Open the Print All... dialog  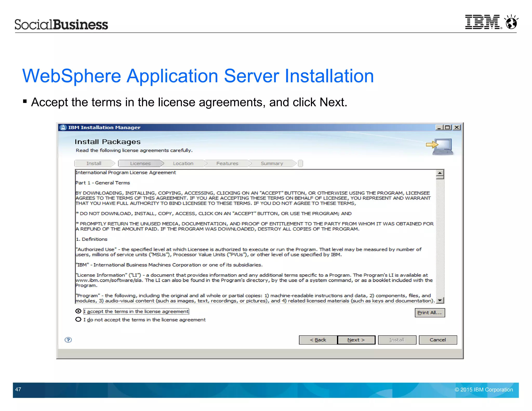430,313
